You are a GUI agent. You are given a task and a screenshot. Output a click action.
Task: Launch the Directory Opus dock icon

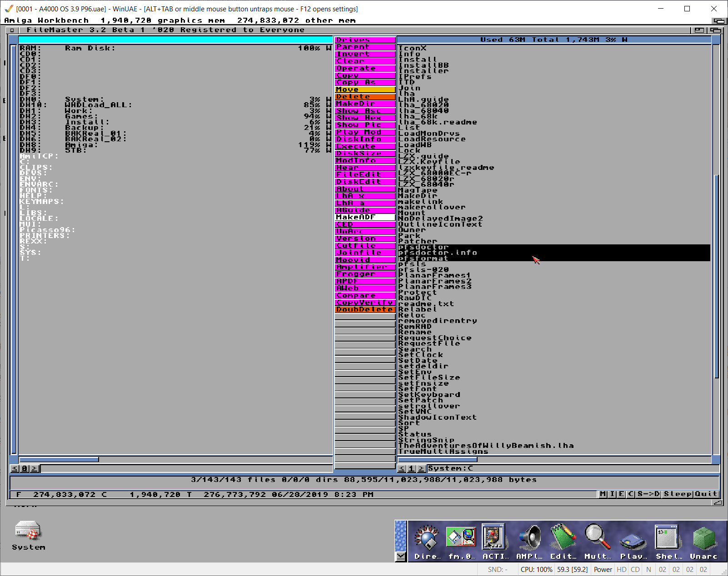pyautogui.click(x=427, y=541)
